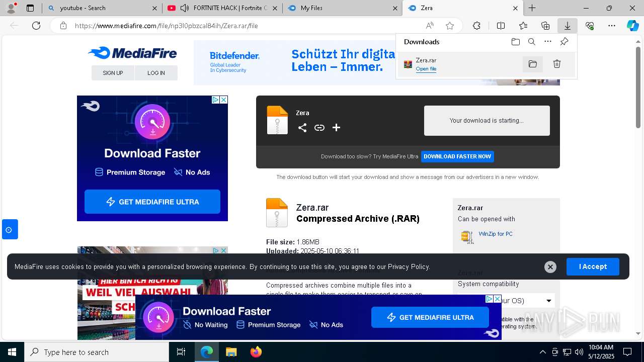Close the youtube - Search tab
The image size is (644, 362).
(154, 8)
